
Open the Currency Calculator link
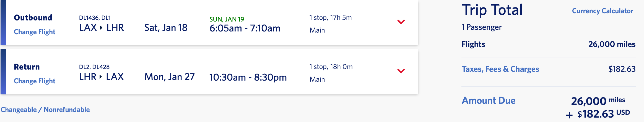click(603, 11)
